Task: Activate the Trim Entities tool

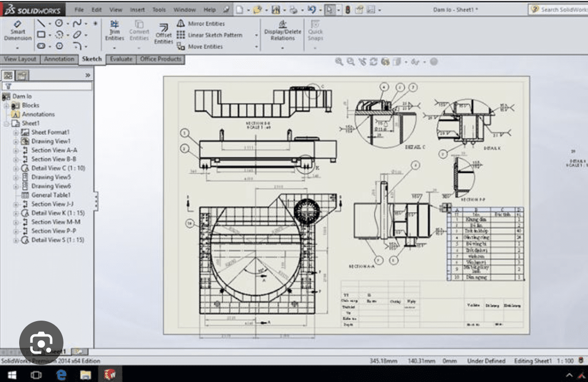Action: 114,31
